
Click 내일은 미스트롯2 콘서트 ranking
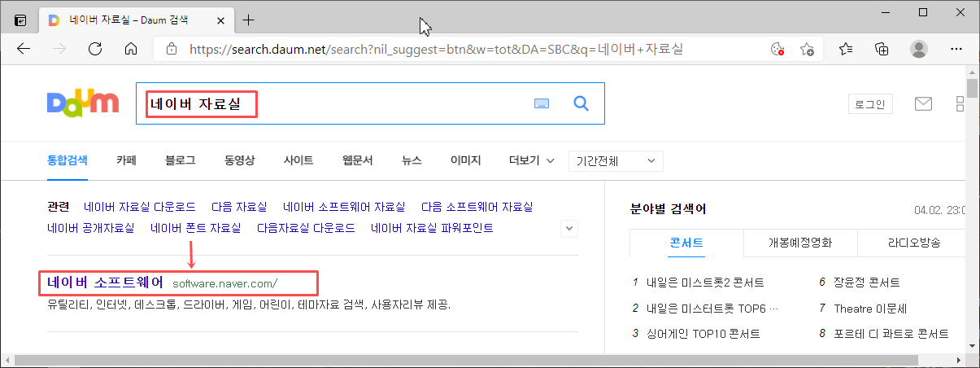(x=703, y=283)
